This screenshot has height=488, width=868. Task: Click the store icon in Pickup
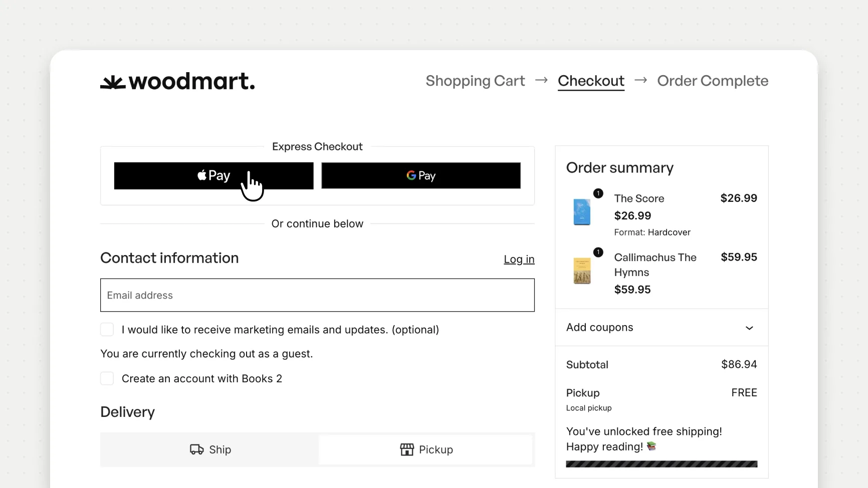[407, 449]
